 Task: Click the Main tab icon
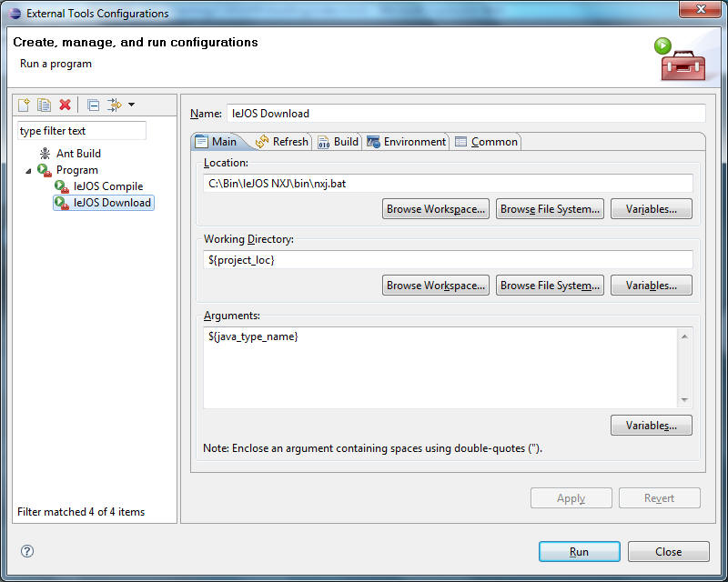pos(201,142)
